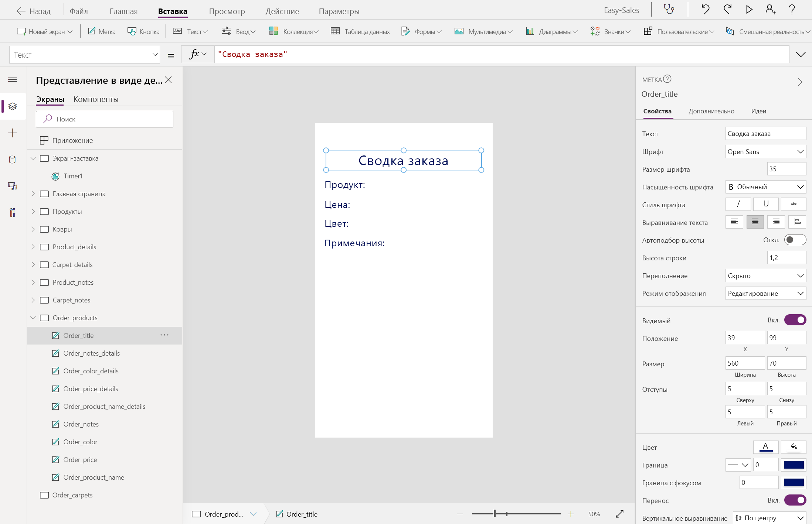The width and height of the screenshot is (812, 524).
Task: Expand the Главная страница tree node
Action: pos(33,194)
